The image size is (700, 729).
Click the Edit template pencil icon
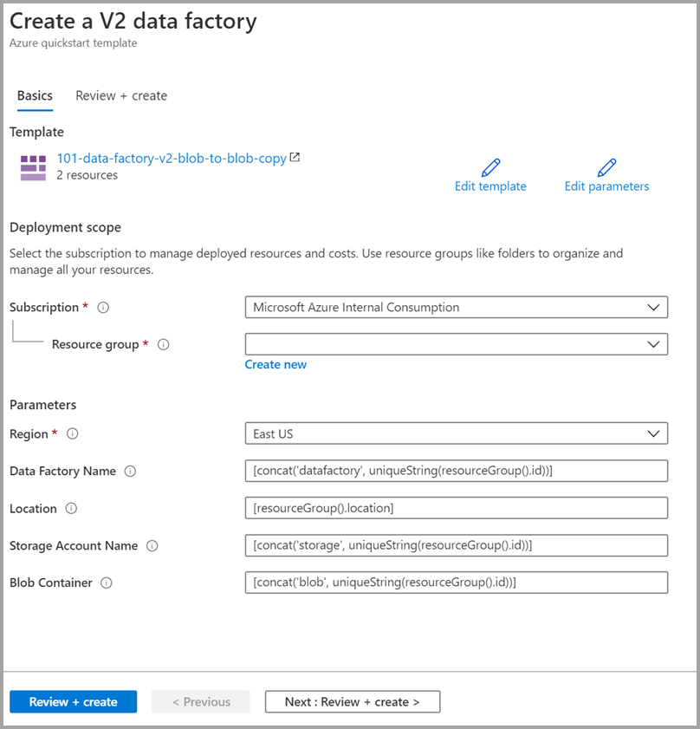(491, 167)
